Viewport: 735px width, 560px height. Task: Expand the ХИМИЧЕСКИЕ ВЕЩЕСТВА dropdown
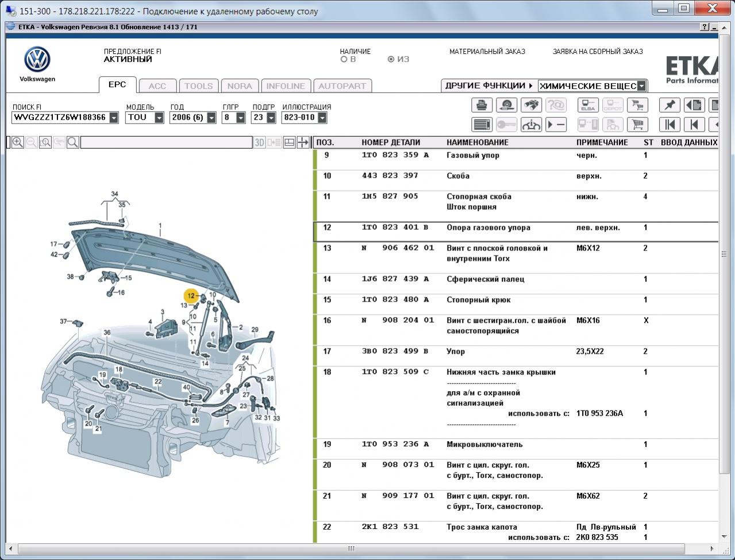click(641, 86)
